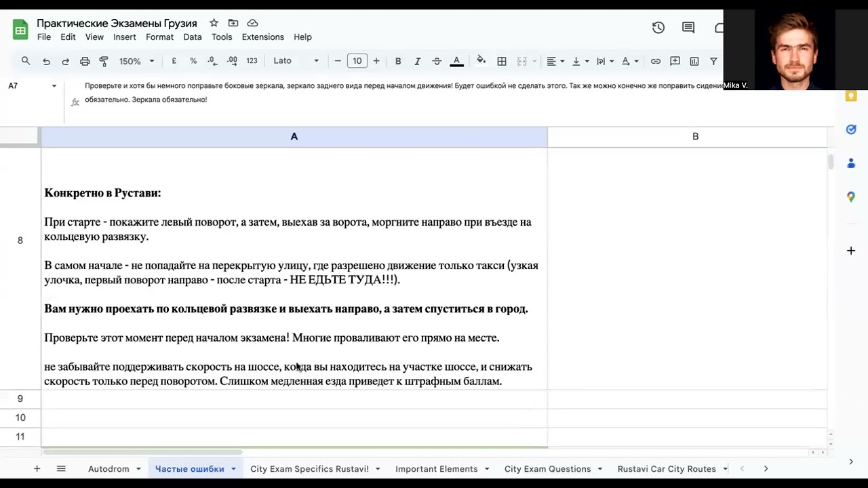This screenshot has width=868, height=488.
Task: Undo the last action
Action: pyautogui.click(x=46, y=61)
